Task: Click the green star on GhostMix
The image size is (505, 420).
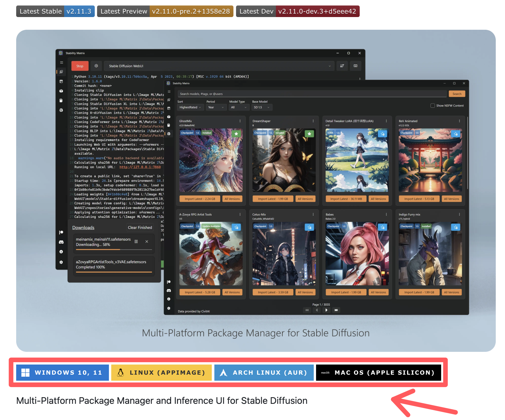Action: pos(236,134)
